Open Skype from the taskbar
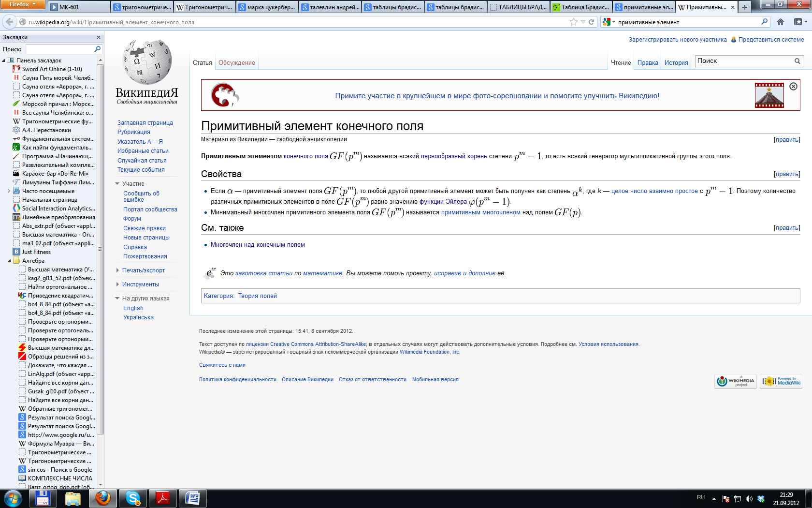 (x=133, y=498)
